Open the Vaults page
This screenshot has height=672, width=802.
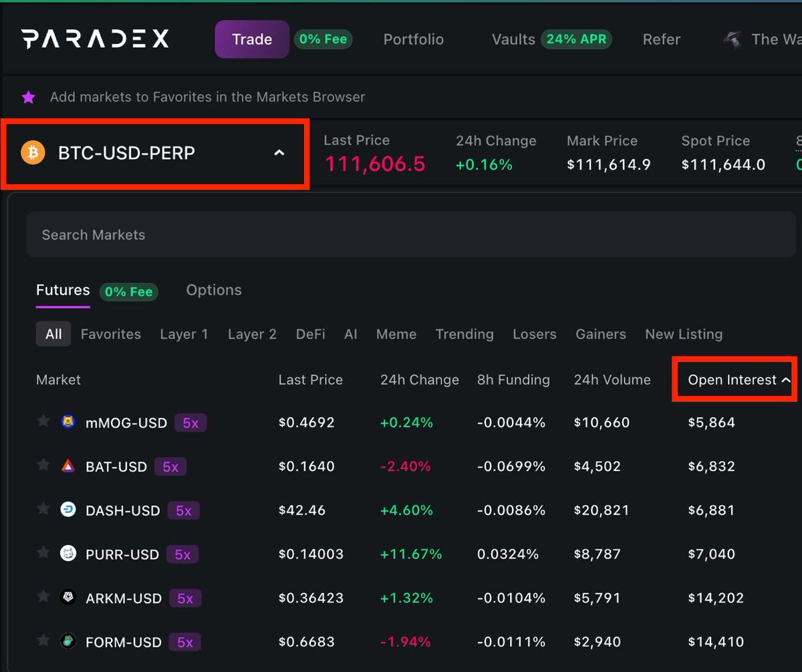click(x=513, y=39)
